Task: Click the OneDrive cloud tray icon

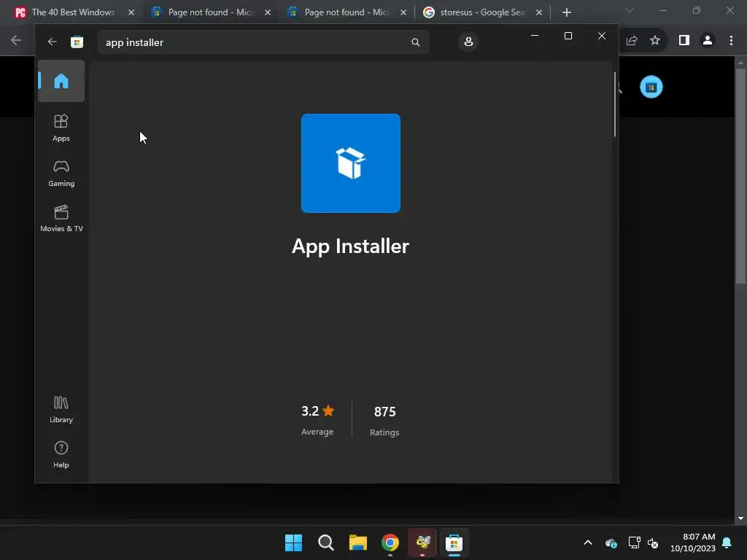Action: tap(611, 542)
